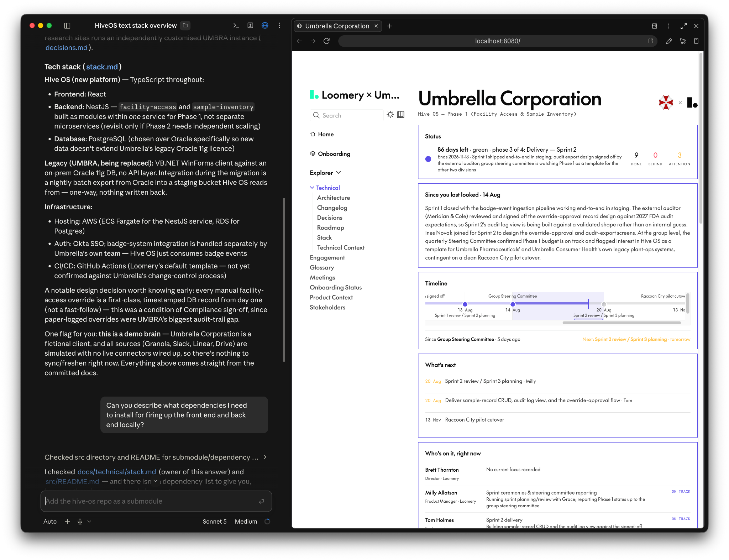The height and width of the screenshot is (560, 729).
Task: Open the src/README.md link
Action: click(x=72, y=481)
